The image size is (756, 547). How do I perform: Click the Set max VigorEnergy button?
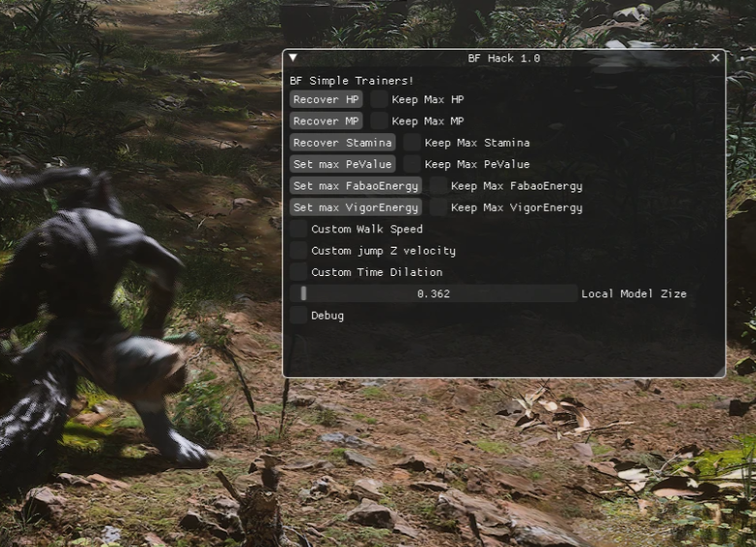[x=356, y=208]
